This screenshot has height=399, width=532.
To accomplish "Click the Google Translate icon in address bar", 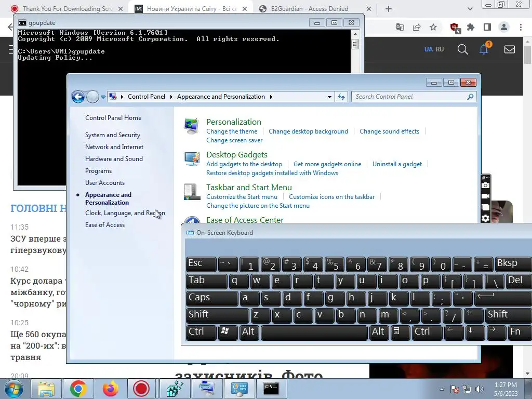I will pos(400,27).
